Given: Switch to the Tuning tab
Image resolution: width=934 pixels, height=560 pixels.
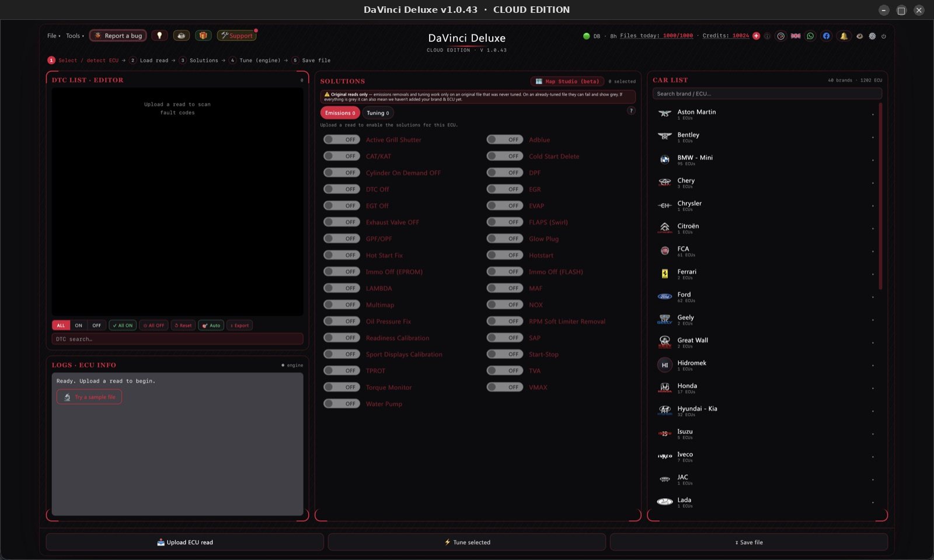Looking at the screenshot, I should click(378, 113).
